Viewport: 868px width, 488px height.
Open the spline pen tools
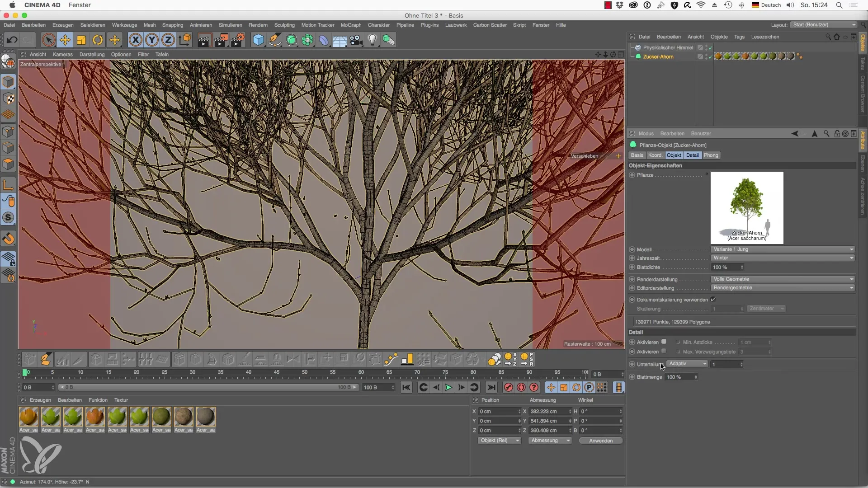click(275, 40)
